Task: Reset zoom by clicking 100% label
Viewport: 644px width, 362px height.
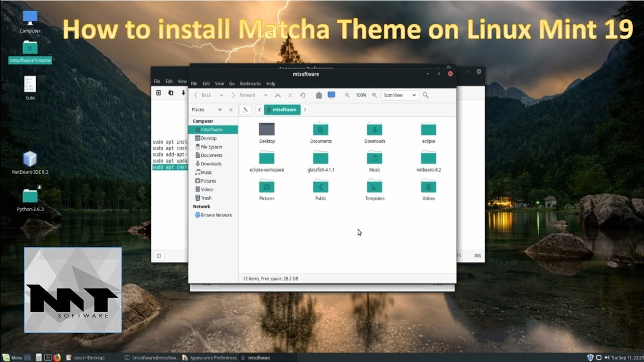Action: click(361, 95)
